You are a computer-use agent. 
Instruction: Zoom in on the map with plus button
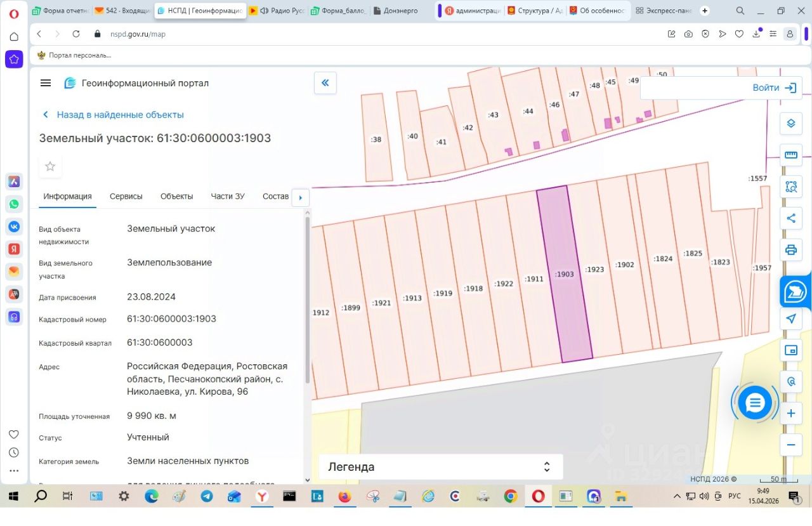(x=790, y=414)
